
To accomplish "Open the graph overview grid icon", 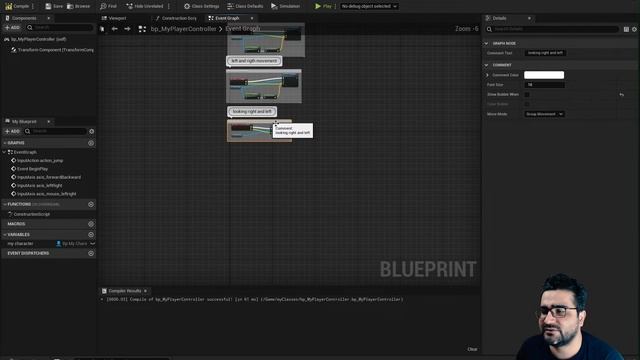I will (142, 29).
